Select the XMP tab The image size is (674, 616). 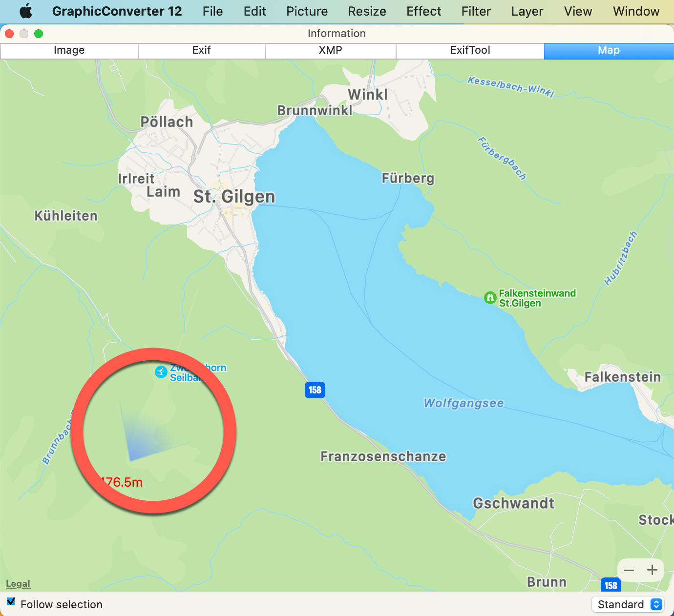click(331, 50)
